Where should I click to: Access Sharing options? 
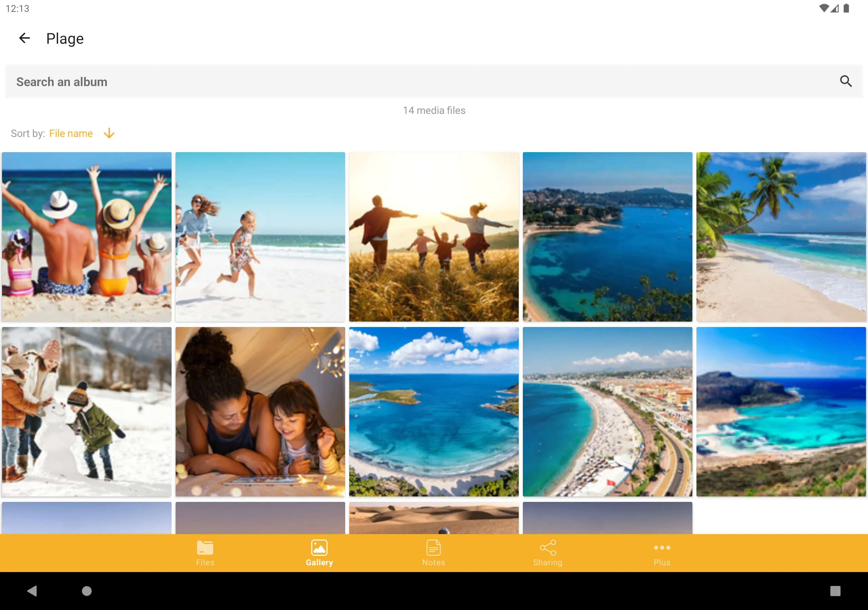point(547,553)
